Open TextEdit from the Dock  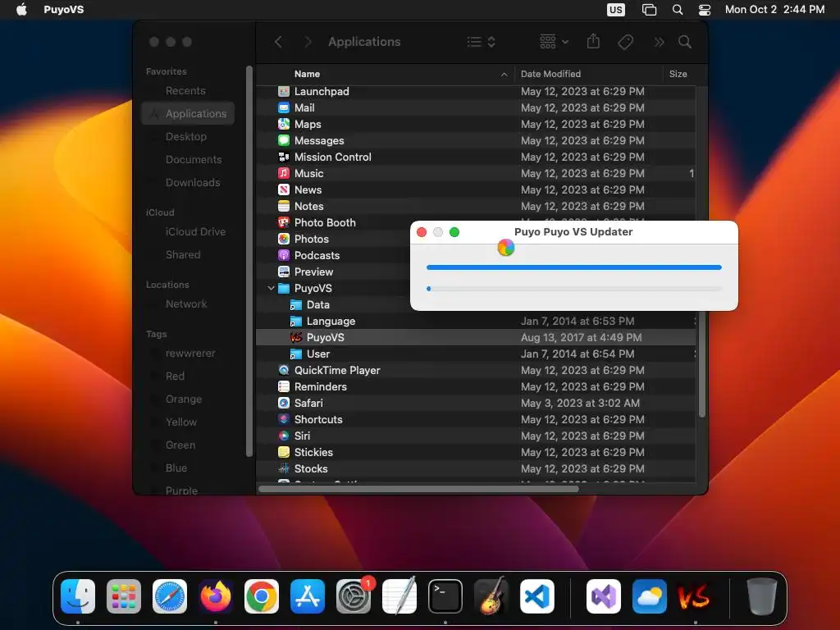(x=399, y=596)
